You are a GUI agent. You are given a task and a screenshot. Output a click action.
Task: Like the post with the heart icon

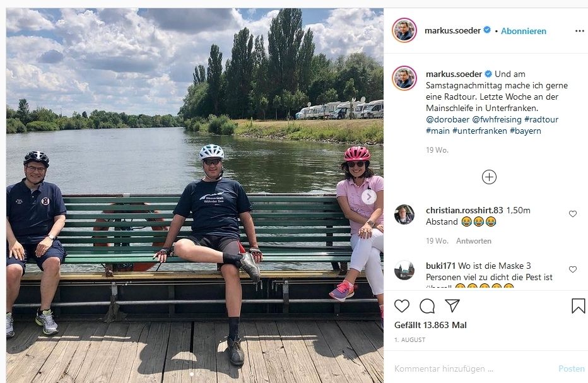click(402, 306)
